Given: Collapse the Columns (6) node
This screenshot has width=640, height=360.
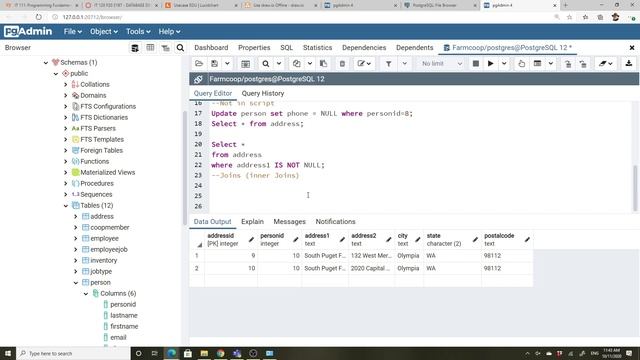Looking at the screenshot, I should tap(86, 293).
